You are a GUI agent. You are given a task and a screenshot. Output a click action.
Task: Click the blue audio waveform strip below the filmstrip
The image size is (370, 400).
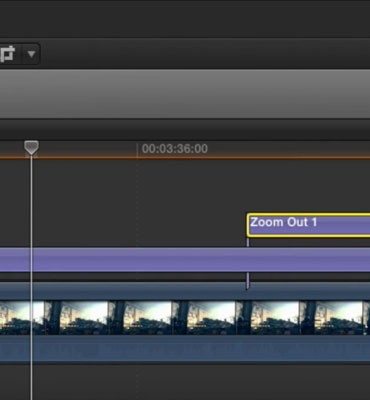coord(185,349)
